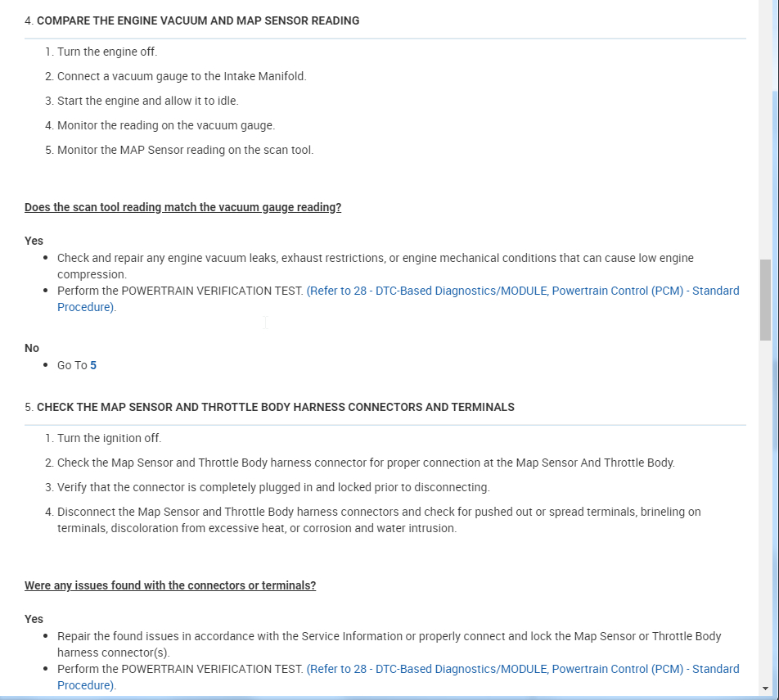Image resolution: width=779 pixels, height=700 pixels.
Task: Click the scroll down arrow on the scrollbar
Action: coord(765,689)
